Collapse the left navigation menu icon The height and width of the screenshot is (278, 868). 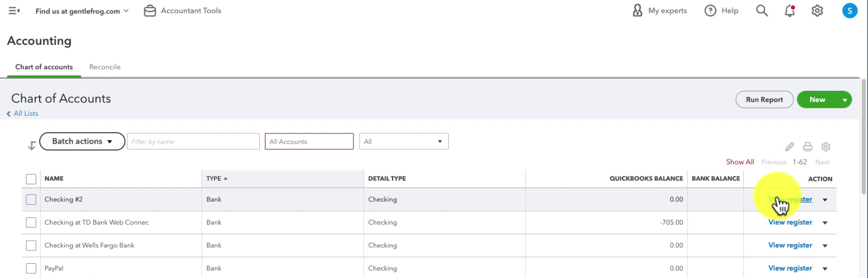tap(14, 11)
